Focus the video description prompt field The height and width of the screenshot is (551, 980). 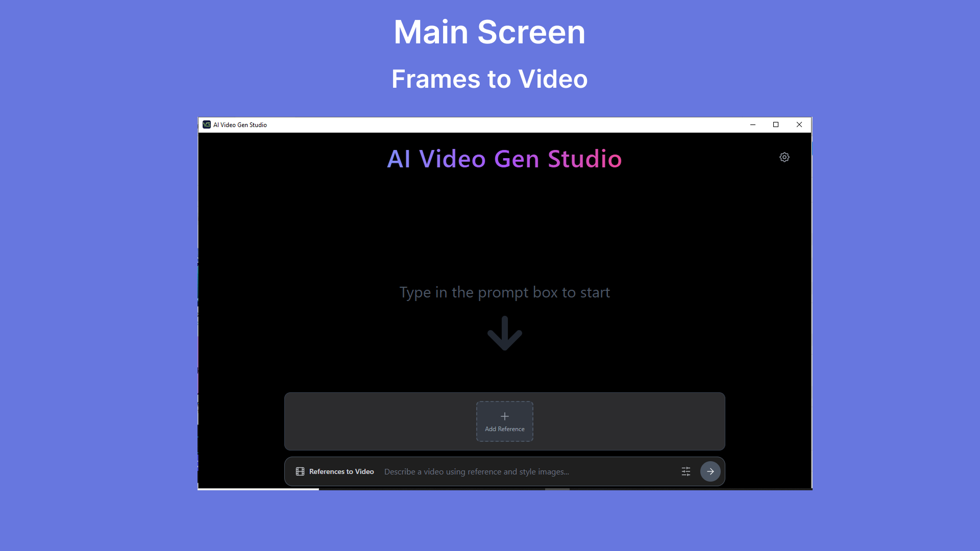pos(528,471)
